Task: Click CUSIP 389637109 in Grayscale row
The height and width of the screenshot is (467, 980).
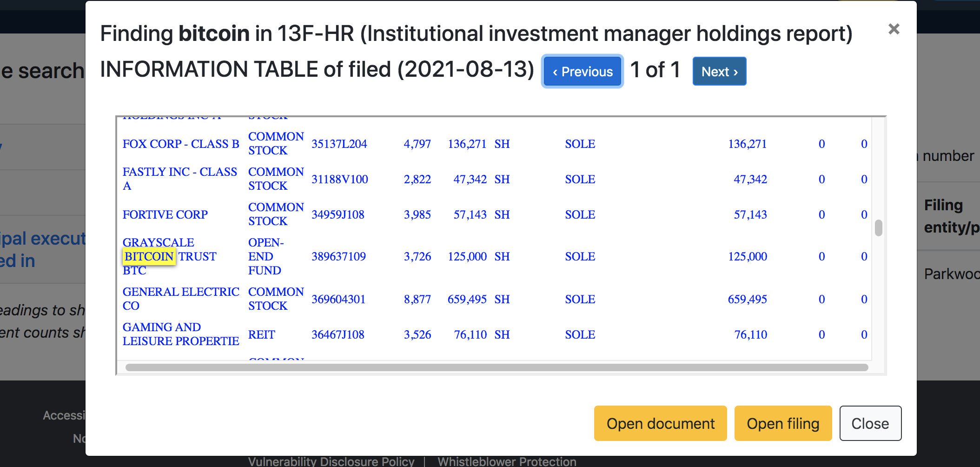Action: 338,256
